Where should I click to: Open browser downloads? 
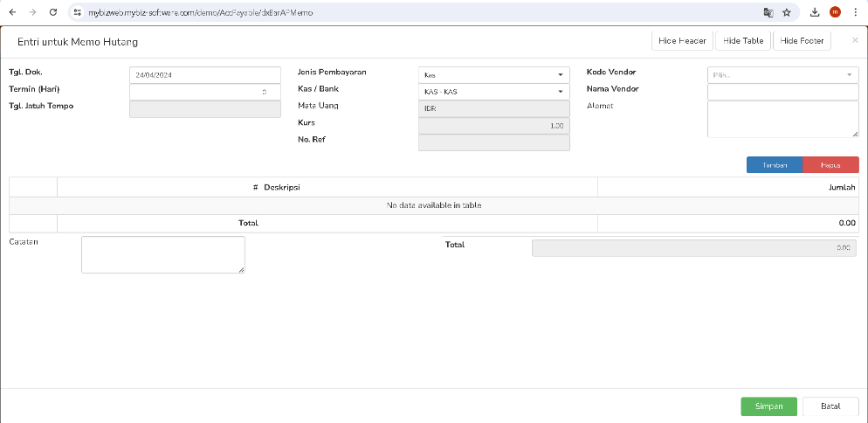(815, 12)
